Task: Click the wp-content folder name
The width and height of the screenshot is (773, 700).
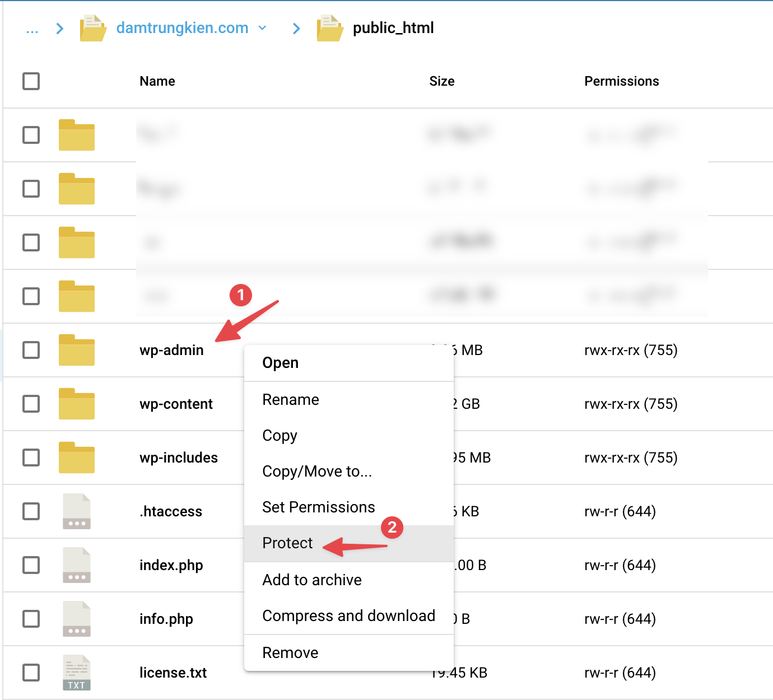Action: pyautogui.click(x=176, y=404)
